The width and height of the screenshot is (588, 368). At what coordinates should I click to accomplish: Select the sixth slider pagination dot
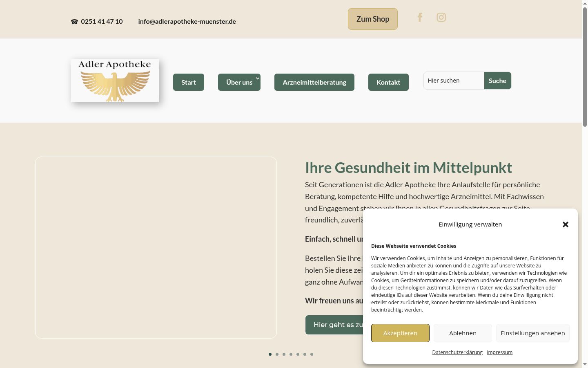point(305,354)
